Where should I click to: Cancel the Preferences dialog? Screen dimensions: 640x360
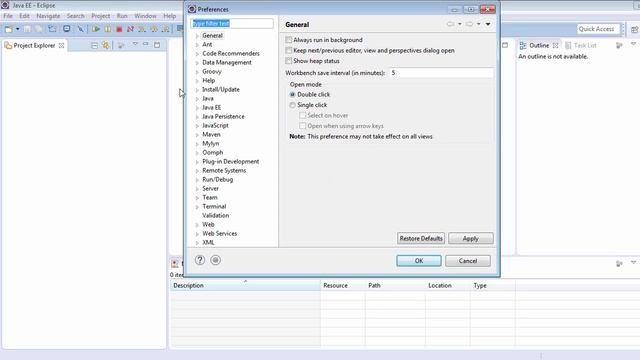pyautogui.click(x=468, y=261)
